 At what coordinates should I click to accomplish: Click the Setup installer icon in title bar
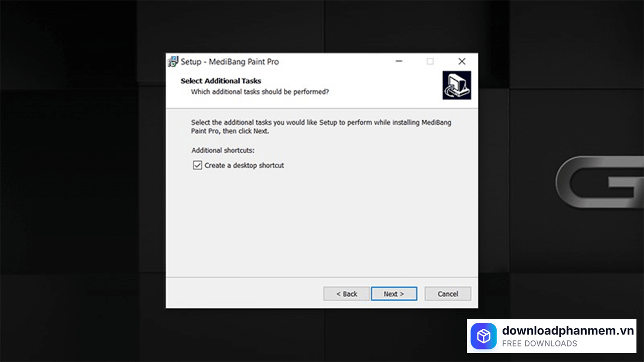tap(173, 62)
